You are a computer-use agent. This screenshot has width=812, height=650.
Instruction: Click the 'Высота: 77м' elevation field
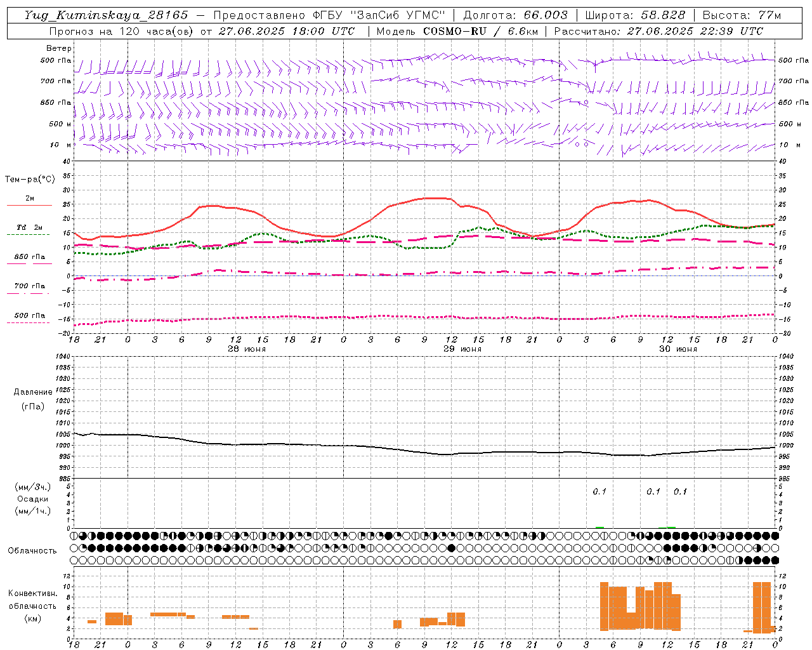742,15
